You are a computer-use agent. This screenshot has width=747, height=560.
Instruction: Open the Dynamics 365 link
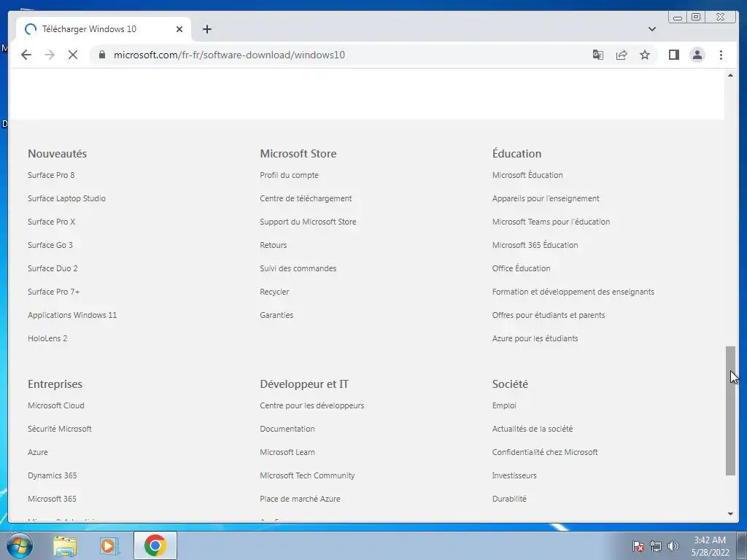tap(52, 475)
